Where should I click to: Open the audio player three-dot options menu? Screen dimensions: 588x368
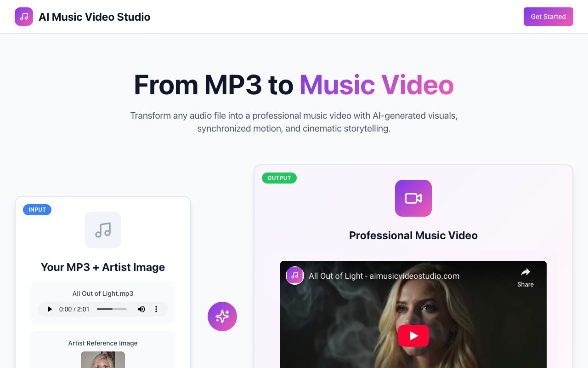[156, 309]
